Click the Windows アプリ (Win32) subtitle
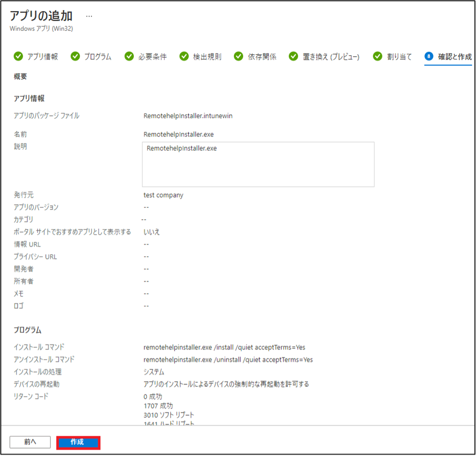476x456 pixels. [x=42, y=29]
